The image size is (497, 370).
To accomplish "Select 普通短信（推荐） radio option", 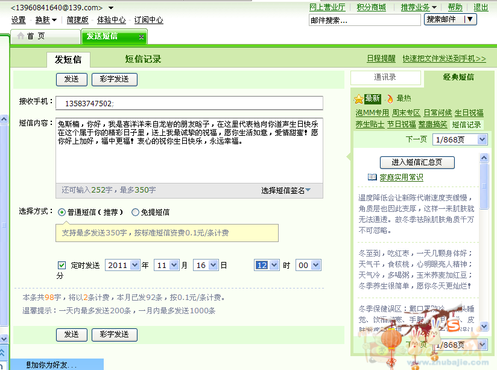I will click(x=62, y=212).
